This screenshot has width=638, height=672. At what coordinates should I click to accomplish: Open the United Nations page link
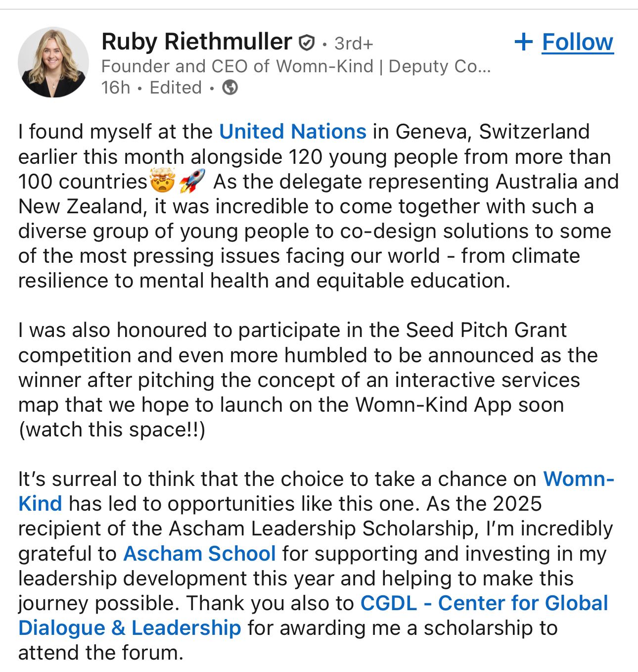pyautogui.click(x=292, y=132)
